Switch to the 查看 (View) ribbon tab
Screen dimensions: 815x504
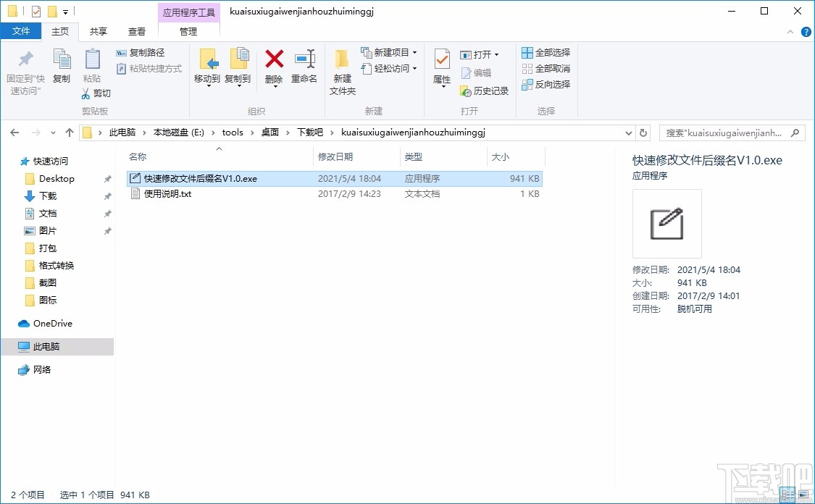click(138, 31)
